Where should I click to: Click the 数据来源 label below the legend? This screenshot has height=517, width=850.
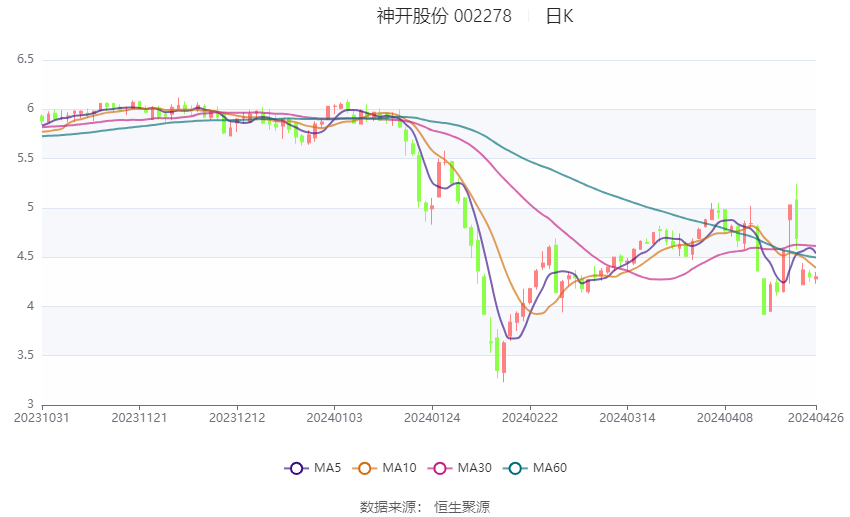pyautogui.click(x=391, y=507)
